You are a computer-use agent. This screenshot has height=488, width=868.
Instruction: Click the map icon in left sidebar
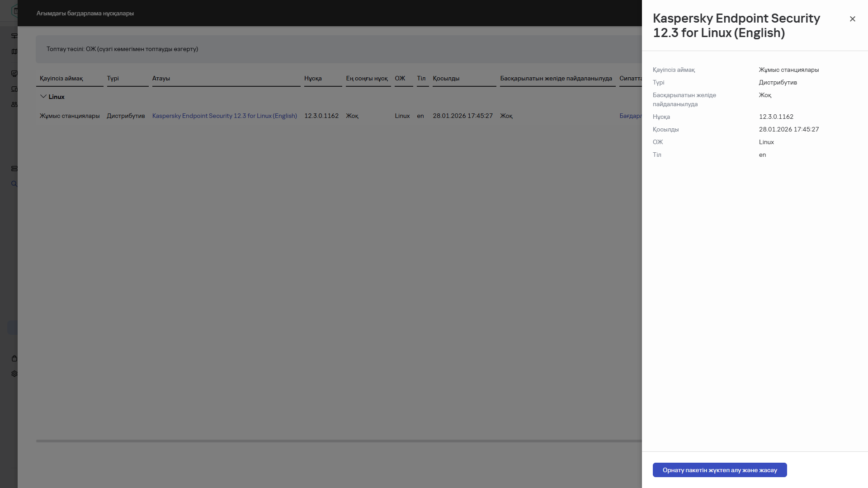pyautogui.click(x=14, y=52)
